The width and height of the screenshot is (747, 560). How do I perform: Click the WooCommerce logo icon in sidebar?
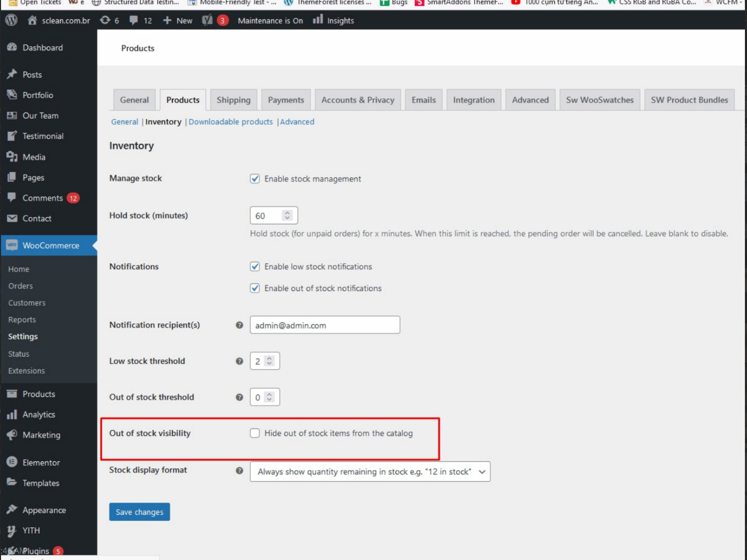coord(12,245)
